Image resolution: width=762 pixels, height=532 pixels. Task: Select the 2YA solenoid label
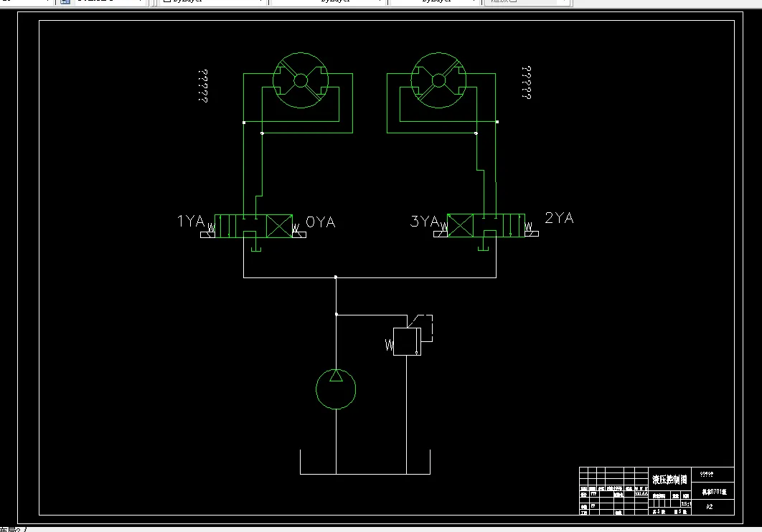560,218
